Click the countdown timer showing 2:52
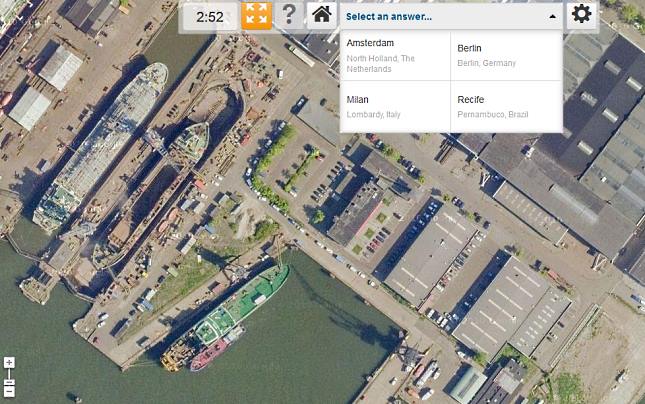 [x=210, y=16]
